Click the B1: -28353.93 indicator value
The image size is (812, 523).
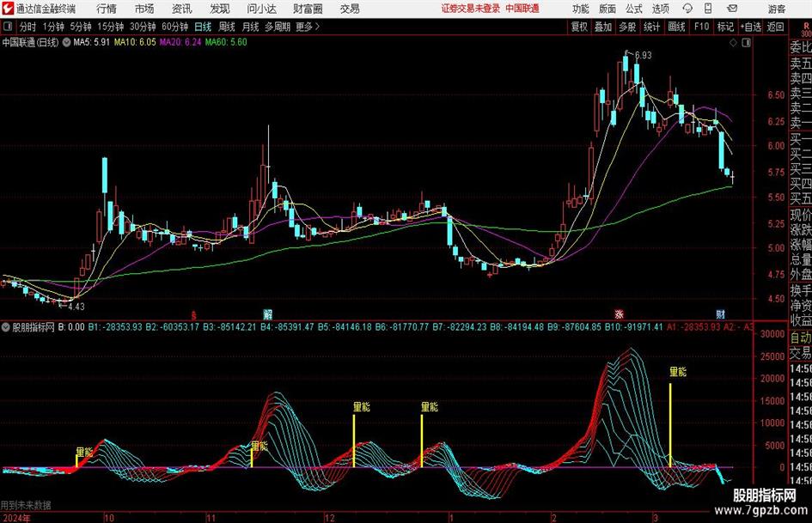115,327
